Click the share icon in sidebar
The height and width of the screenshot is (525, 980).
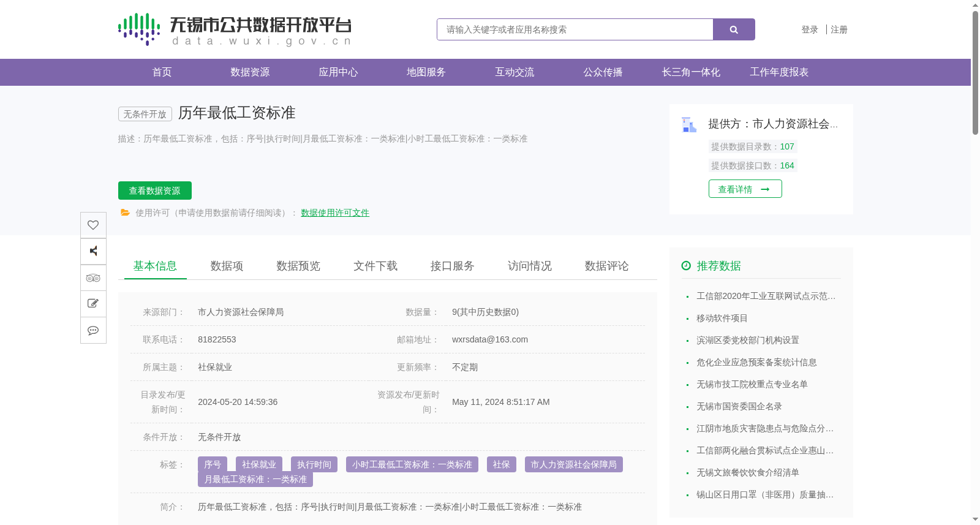(93, 251)
